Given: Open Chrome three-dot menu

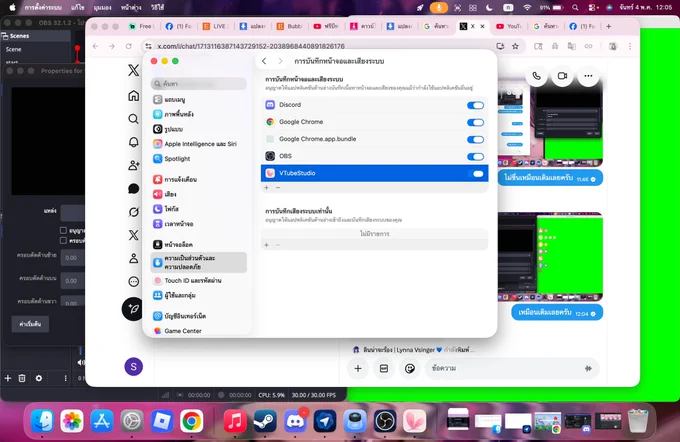Looking at the screenshot, I should (x=630, y=46).
